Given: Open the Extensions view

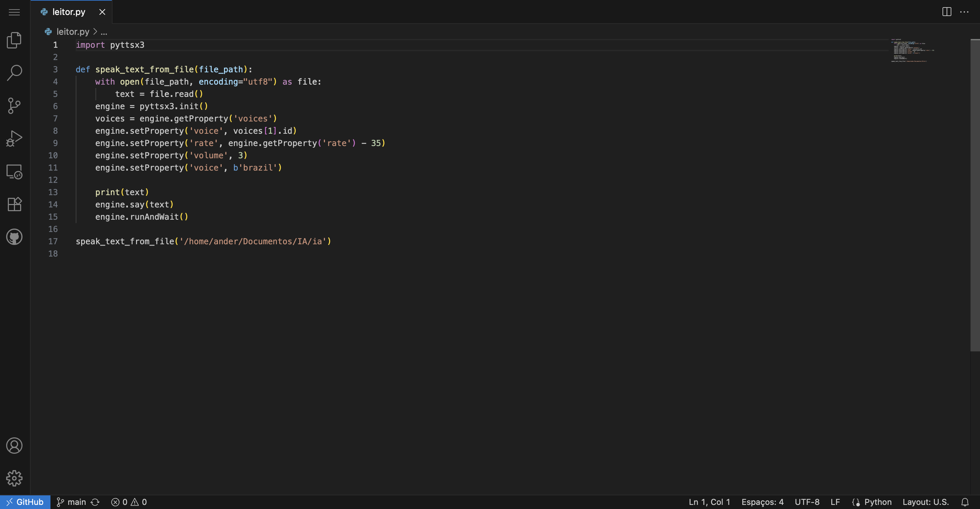Looking at the screenshot, I should [x=14, y=204].
